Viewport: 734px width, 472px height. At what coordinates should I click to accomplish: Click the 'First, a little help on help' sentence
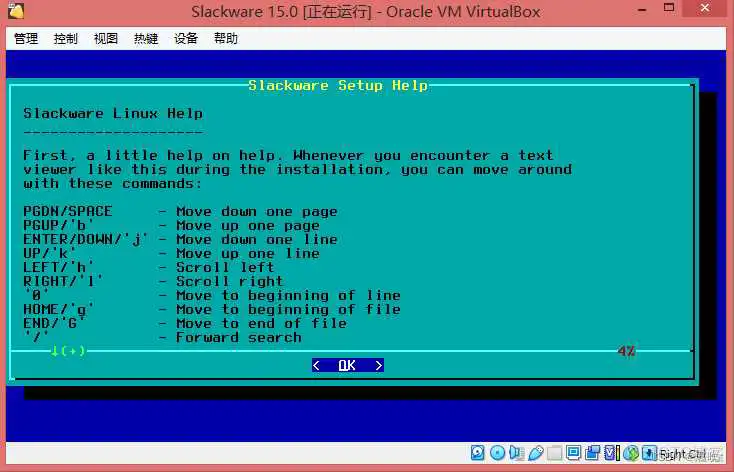point(154,155)
